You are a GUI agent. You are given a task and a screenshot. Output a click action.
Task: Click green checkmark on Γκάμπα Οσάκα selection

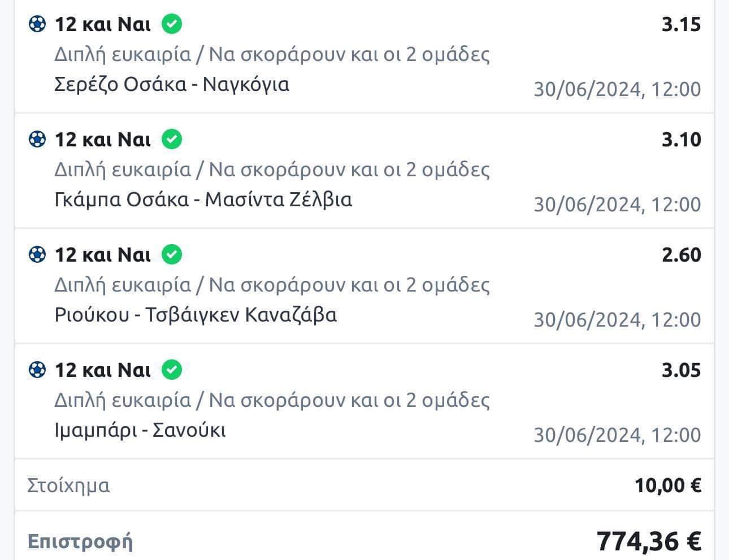[x=172, y=139]
